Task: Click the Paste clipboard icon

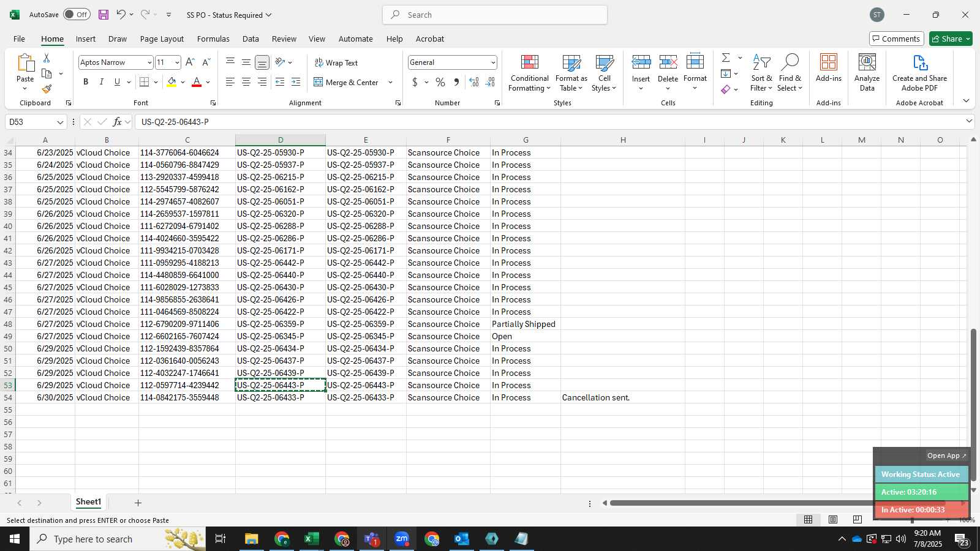Action: click(25, 63)
